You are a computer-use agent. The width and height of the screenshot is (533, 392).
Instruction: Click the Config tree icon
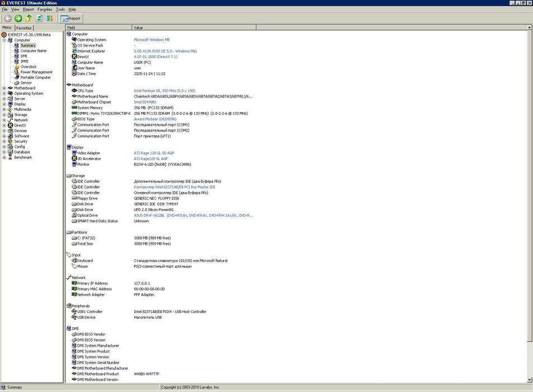(x=10, y=147)
